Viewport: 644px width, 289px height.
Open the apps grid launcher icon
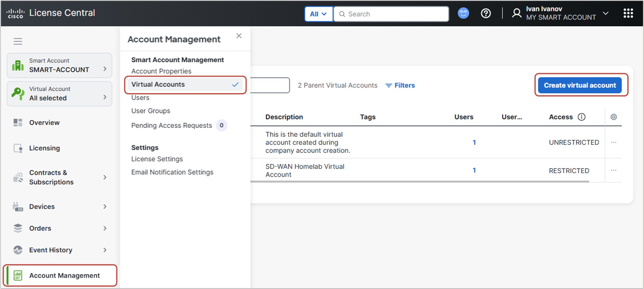point(628,13)
